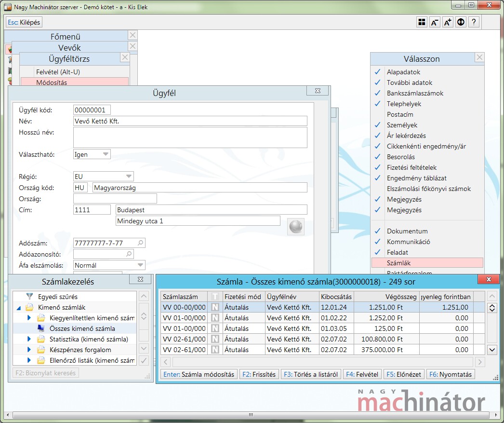504x423 pixels.
Task: Open Postacím in Válasszon list
Action: 427,114
